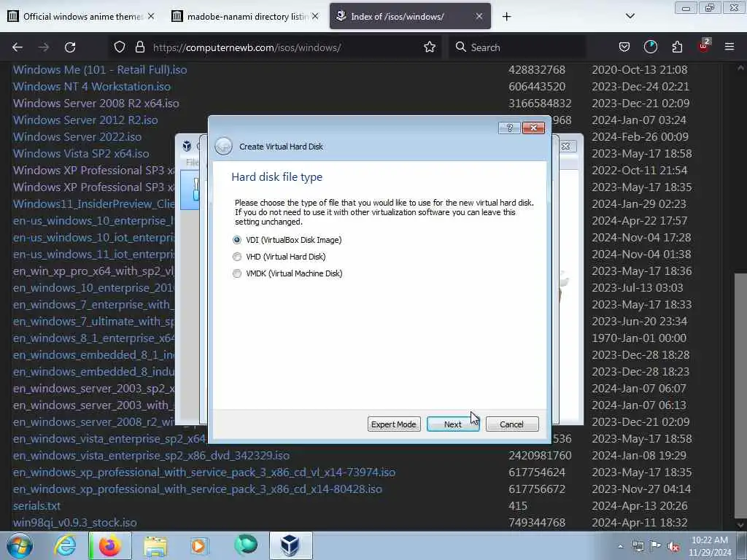Go forward in Firefox history

[x=44, y=47]
